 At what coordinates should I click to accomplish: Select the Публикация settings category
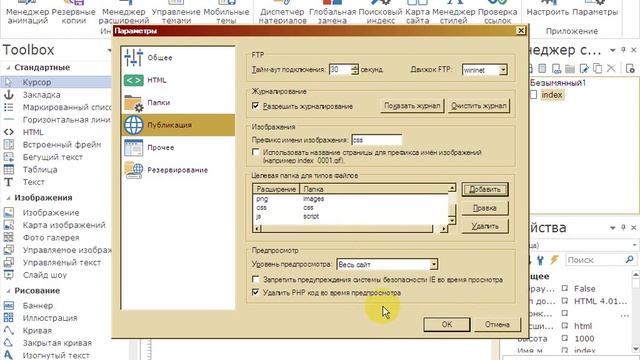[x=178, y=125]
